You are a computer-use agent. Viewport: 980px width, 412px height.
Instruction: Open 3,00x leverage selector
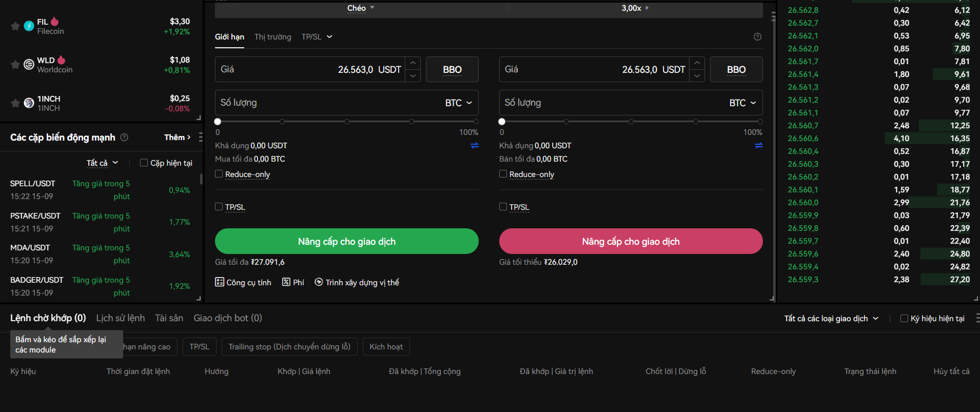click(x=635, y=8)
